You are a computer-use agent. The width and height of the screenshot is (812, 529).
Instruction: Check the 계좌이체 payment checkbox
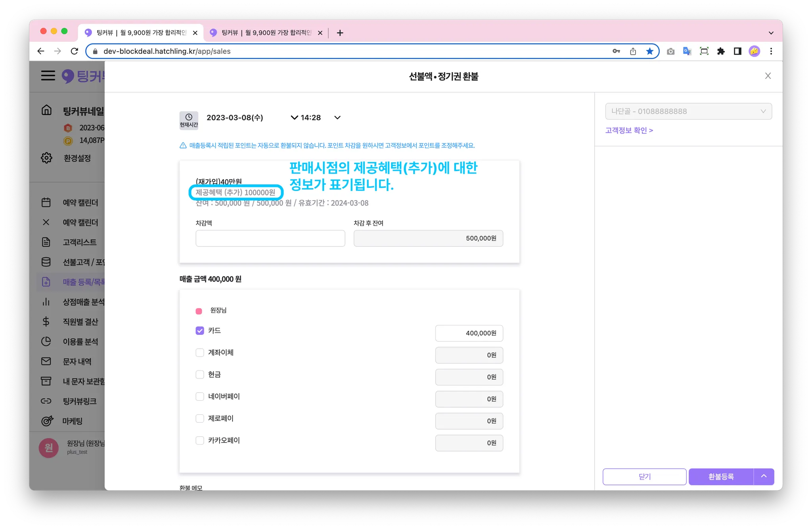tap(200, 353)
